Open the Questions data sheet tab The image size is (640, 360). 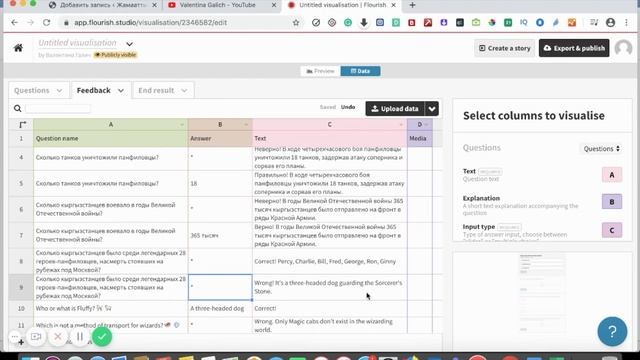pos(38,90)
